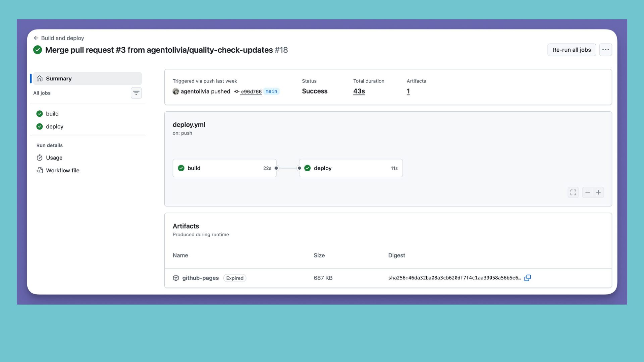Select the build job in sidebar
The height and width of the screenshot is (362, 644).
(52, 114)
